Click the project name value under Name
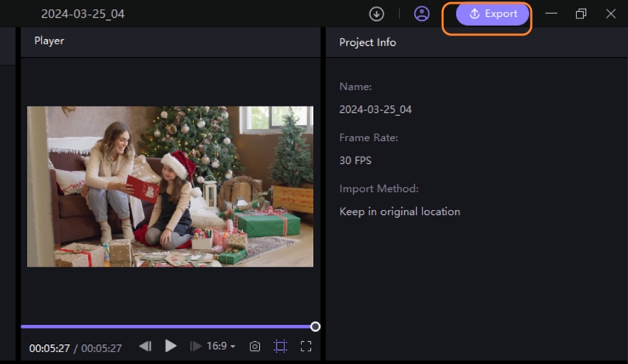The height and width of the screenshot is (364, 628). pos(375,109)
